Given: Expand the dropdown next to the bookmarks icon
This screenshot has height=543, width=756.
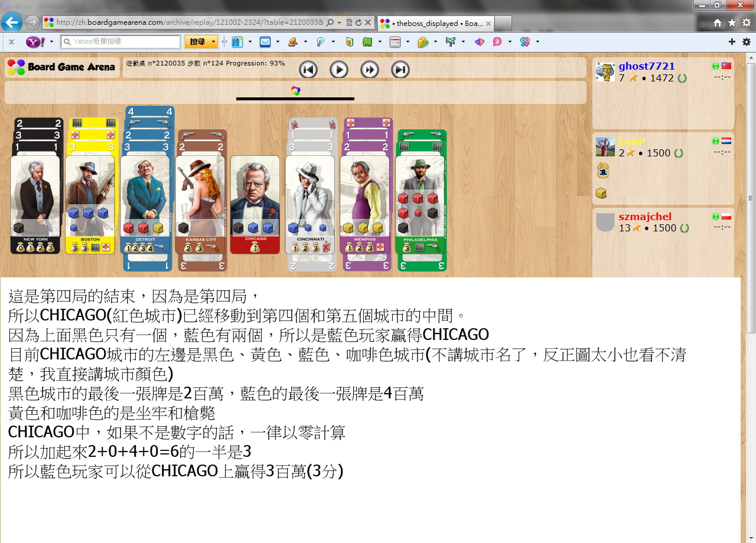Looking at the screenshot, I should (250, 42).
